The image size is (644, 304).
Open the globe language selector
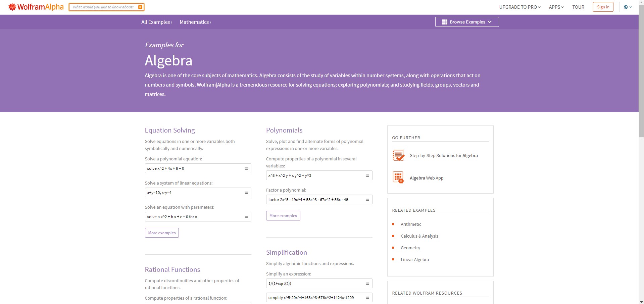628,7
